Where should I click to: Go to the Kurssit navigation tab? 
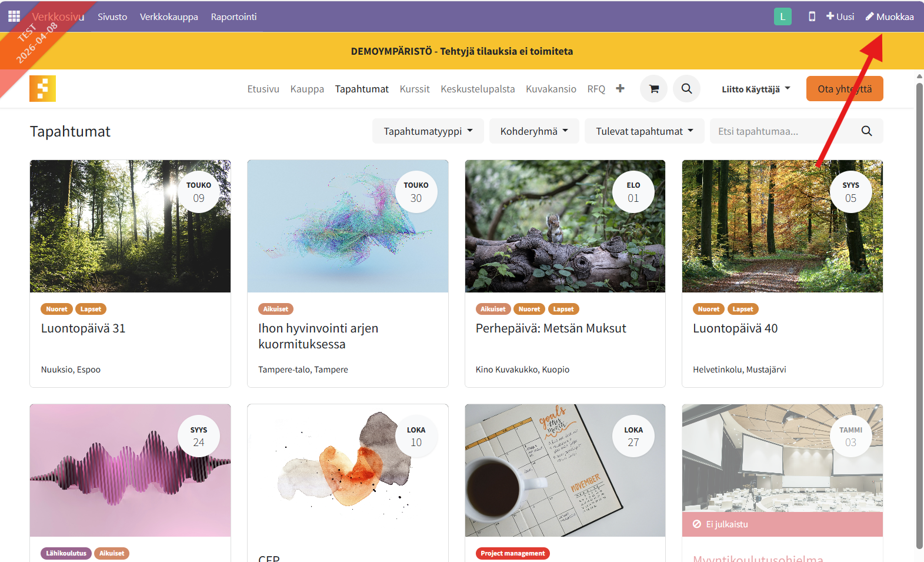(x=415, y=89)
